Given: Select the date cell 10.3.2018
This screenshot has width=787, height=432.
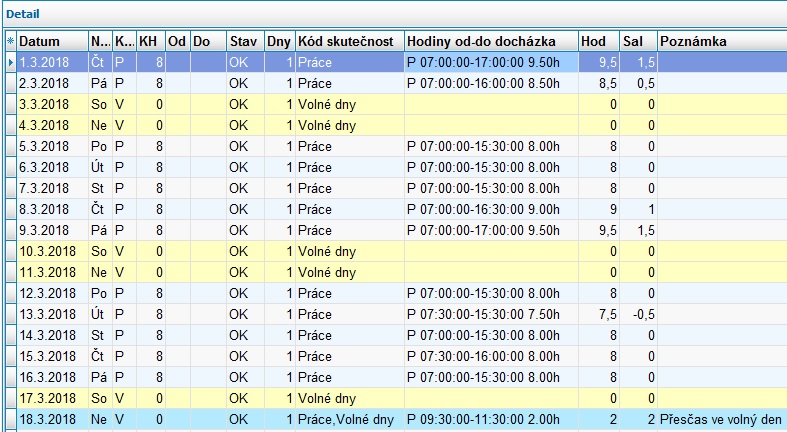Looking at the screenshot, I should coord(53,251).
